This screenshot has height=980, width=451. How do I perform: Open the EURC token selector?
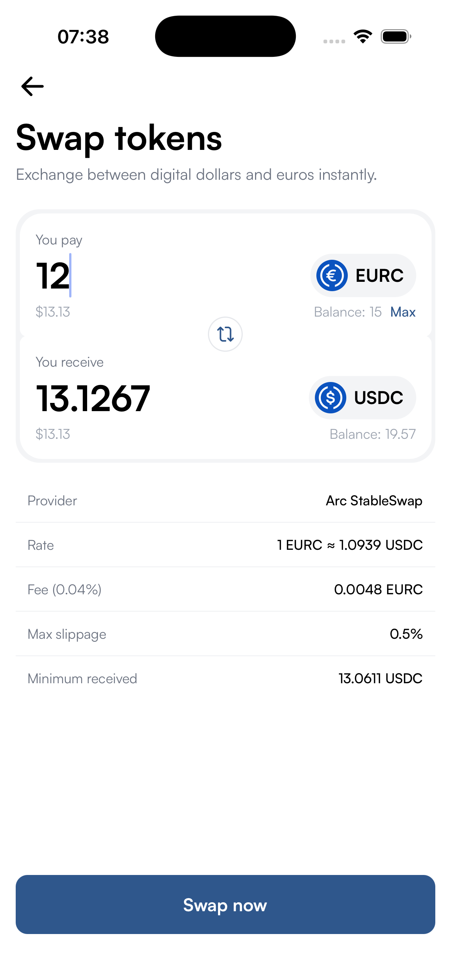coord(363,275)
